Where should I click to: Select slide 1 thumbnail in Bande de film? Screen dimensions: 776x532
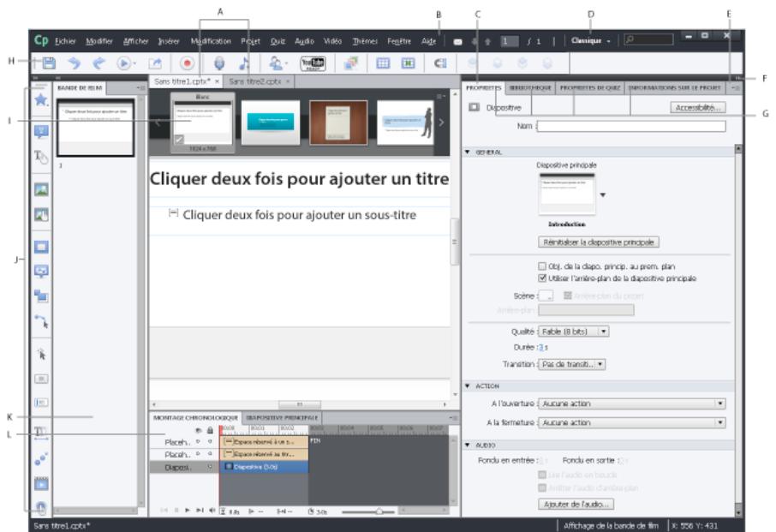click(x=96, y=127)
